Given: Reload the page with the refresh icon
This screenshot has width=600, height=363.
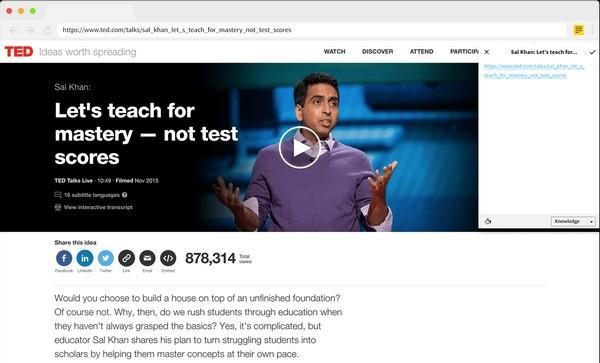Looking at the screenshot, I should click(47, 30).
